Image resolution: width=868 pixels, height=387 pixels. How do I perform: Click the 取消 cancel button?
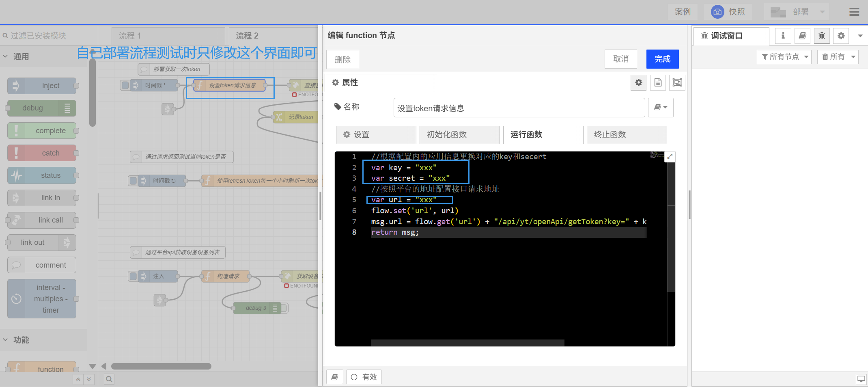(x=620, y=59)
